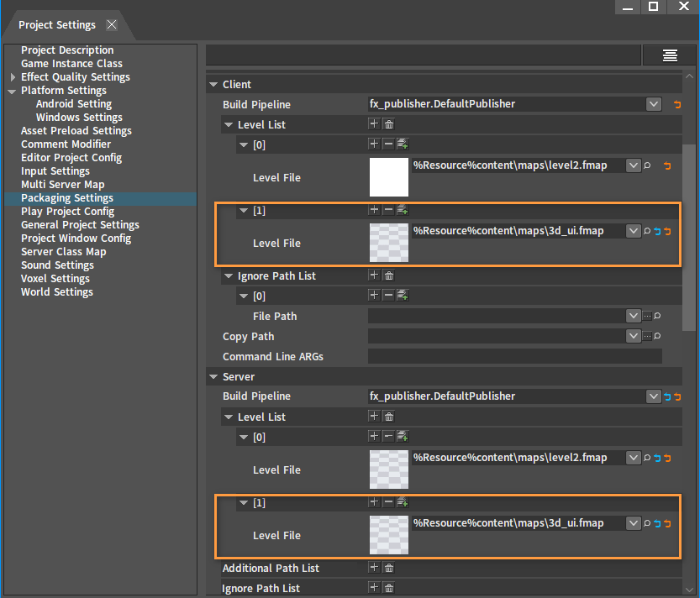Viewport: 700px width, 598px height.
Task: Click magnifier icon next to Copy Path
Action: (x=657, y=336)
